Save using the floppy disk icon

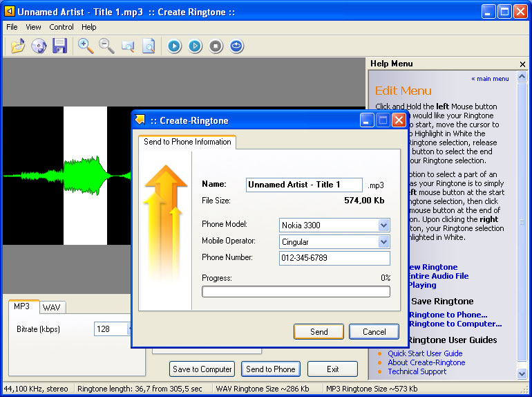[59, 46]
